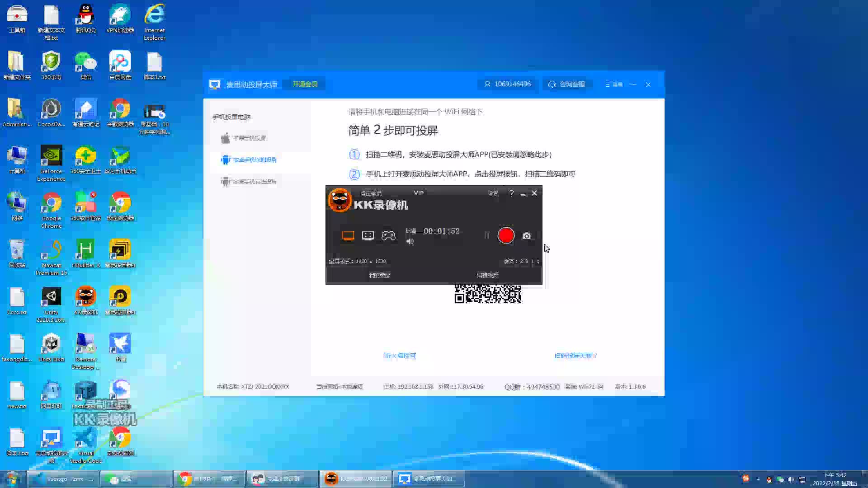Viewport: 868px width, 488px height.
Task: Mute the KK录像机 speaker icon
Action: coord(410,242)
